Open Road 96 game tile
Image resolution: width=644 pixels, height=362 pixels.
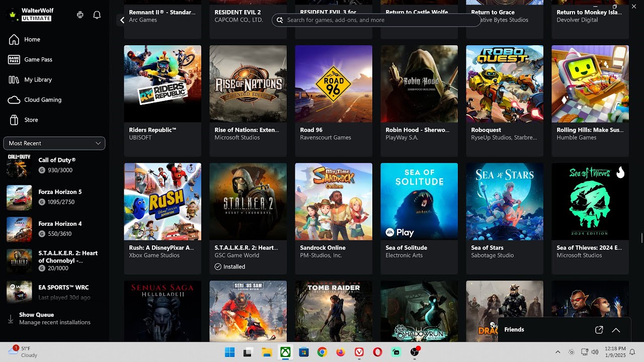click(334, 101)
